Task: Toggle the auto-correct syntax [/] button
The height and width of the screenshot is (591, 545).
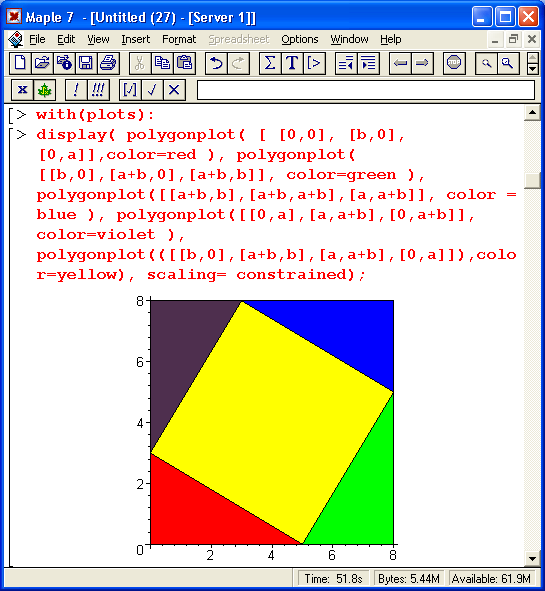Action: [130, 90]
